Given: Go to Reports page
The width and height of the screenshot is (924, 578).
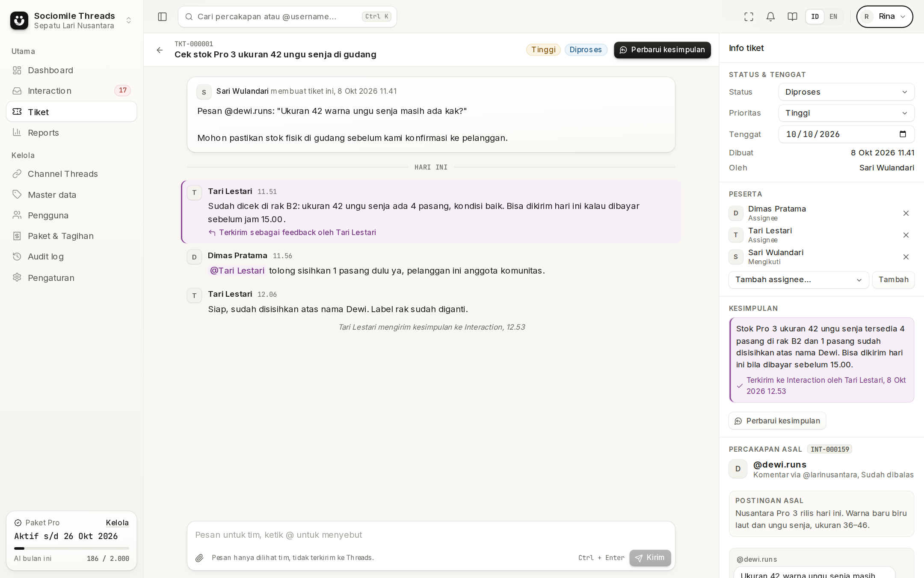Looking at the screenshot, I should tap(71, 133).
